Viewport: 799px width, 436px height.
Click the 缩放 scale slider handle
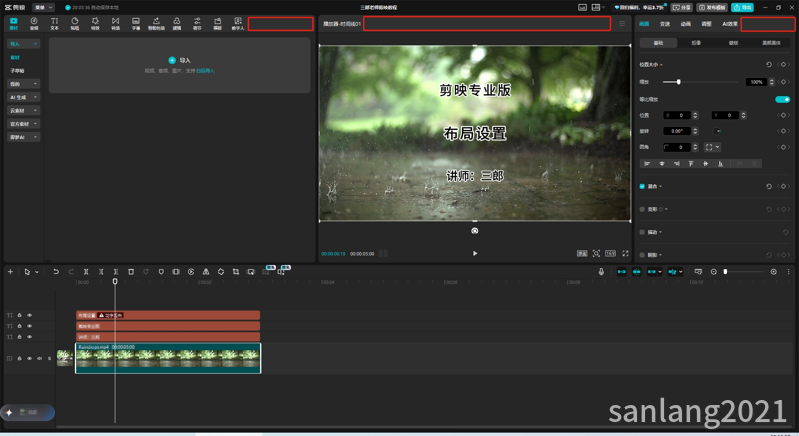point(678,82)
